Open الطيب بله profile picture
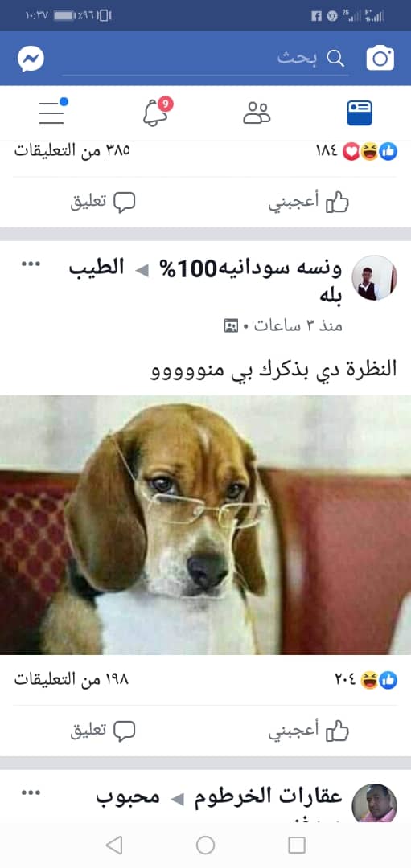Screen dimensions: 411x868 (375, 278)
